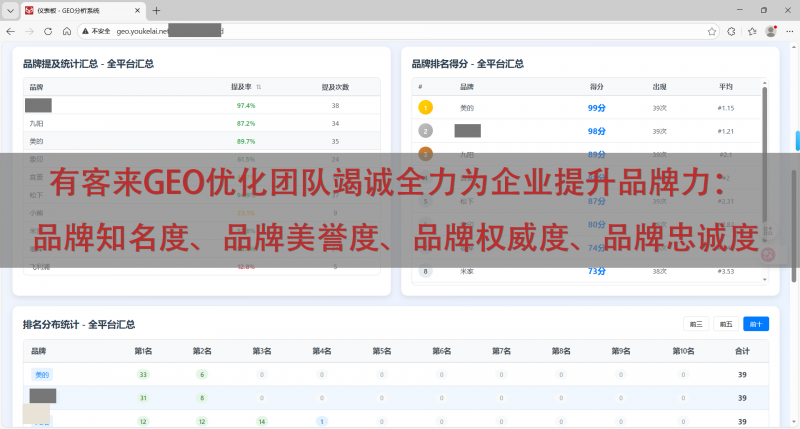Click the browser back arrow

[12, 31]
